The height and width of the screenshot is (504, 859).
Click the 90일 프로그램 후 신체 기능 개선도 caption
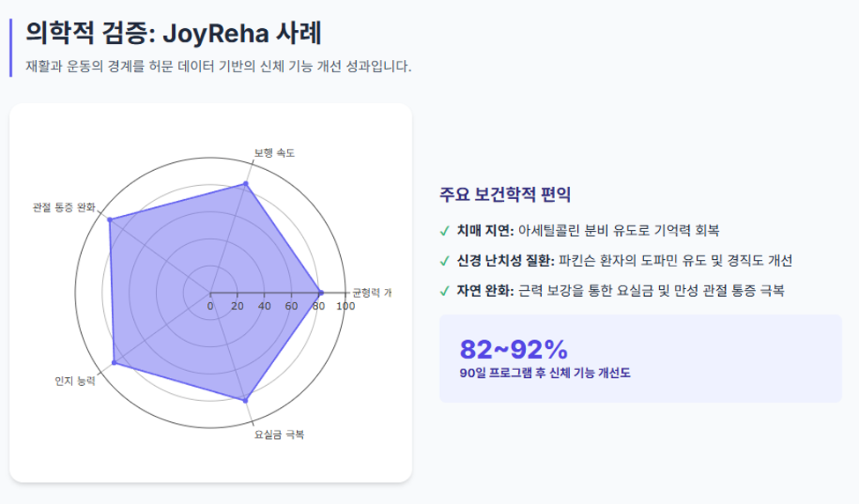(x=544, y=373)
